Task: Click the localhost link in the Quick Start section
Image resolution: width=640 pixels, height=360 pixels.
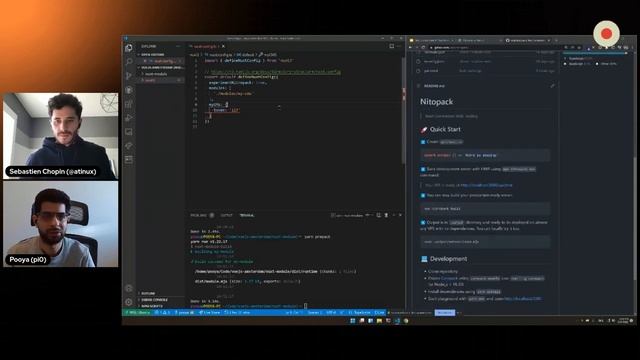Action: 486,185
